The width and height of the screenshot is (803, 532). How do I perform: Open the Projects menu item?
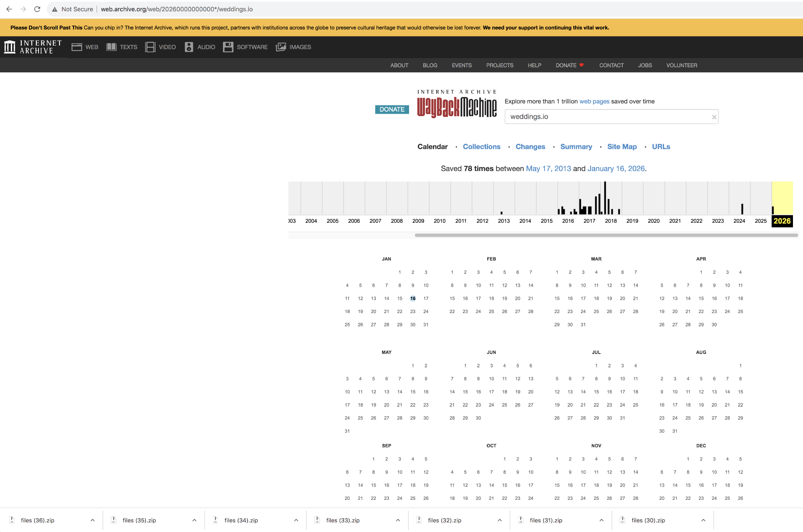(x=500, y=65)
